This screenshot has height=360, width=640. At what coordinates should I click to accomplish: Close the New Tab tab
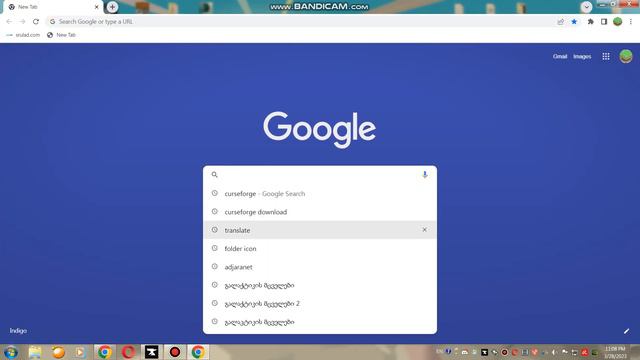point(97,7)
